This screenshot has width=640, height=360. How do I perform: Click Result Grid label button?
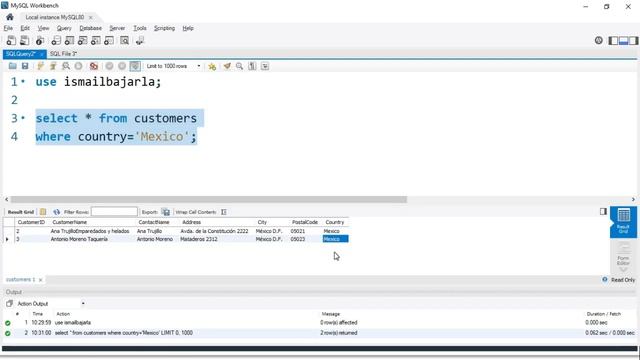click(21, 212)
